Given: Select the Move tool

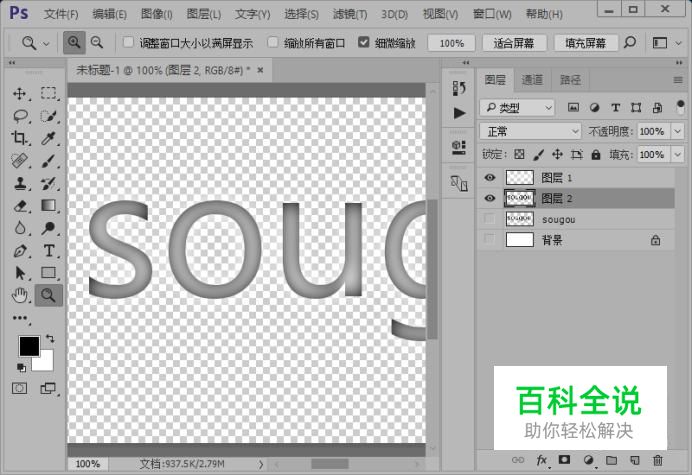Looking at the screenshot, I should [19, 93].
